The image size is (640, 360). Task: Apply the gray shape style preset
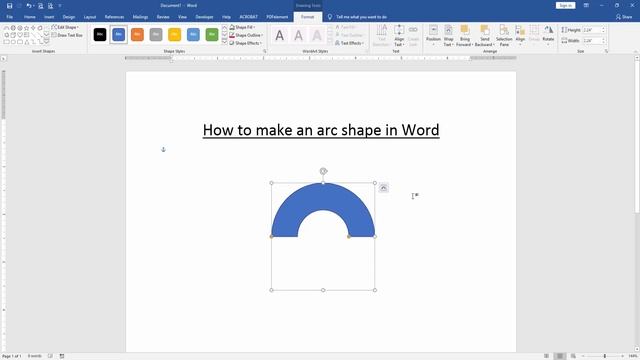click(x=156, y=35)
